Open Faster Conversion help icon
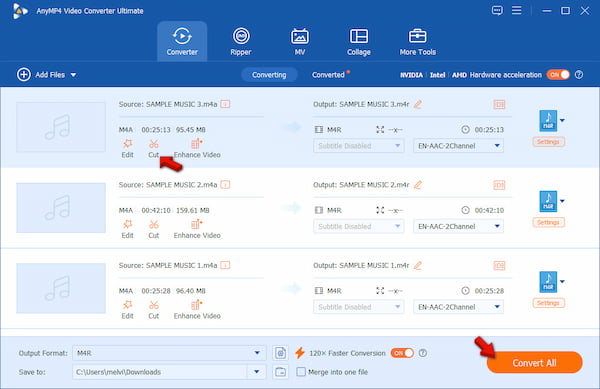 pyautogui.click(x=422, y=353)
